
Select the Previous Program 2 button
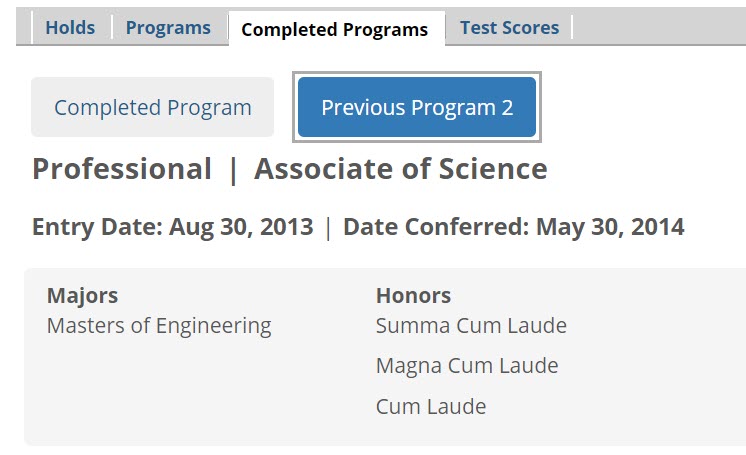click(417, 108)
